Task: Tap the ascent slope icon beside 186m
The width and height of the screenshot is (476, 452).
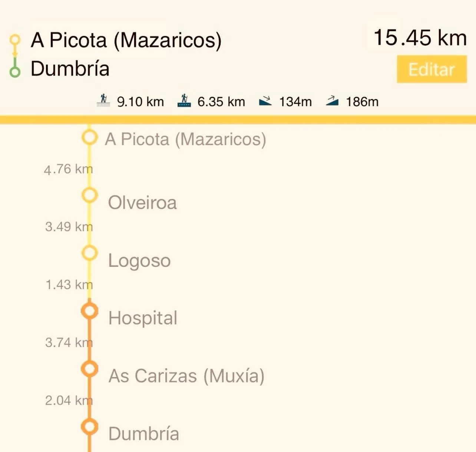Action: click(x=332, y=101)
